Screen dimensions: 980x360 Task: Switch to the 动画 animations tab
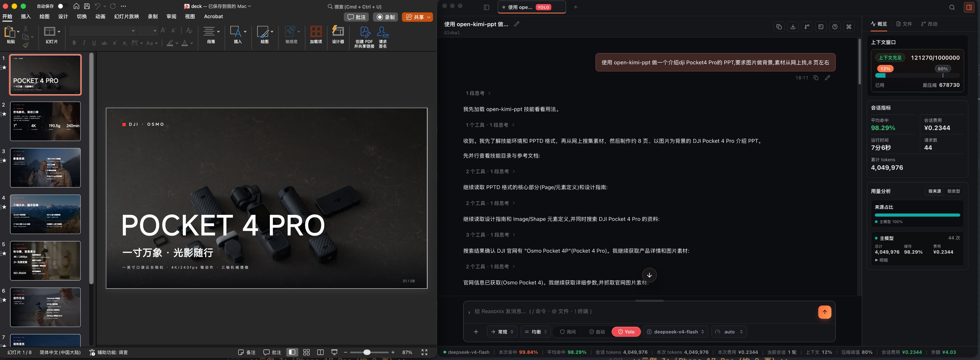100,16
